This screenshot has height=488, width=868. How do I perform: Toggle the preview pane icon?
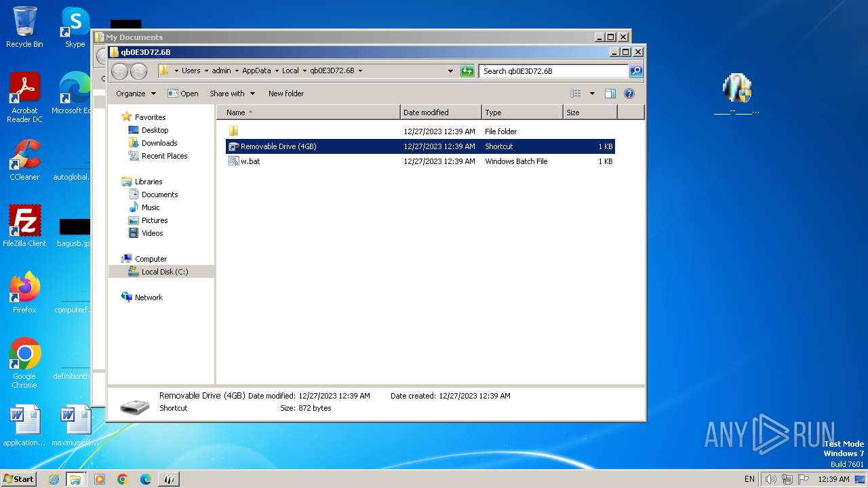(x=610, y=94)
